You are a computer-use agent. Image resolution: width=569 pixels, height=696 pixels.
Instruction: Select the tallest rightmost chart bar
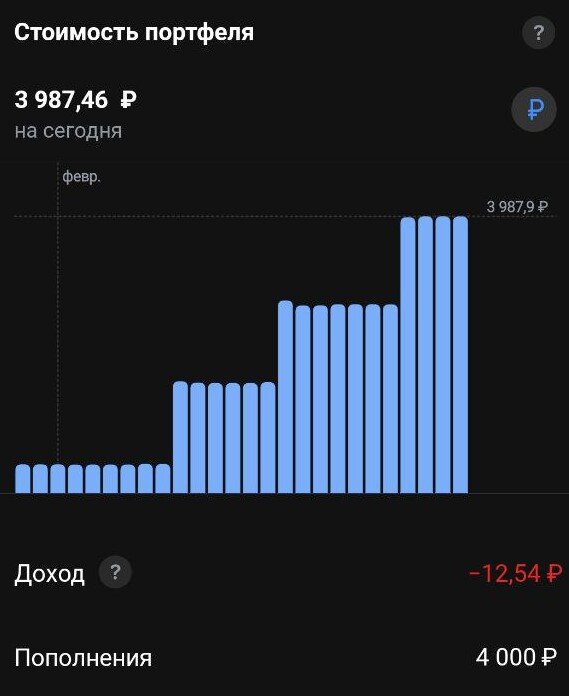click(x=460, y=355)
